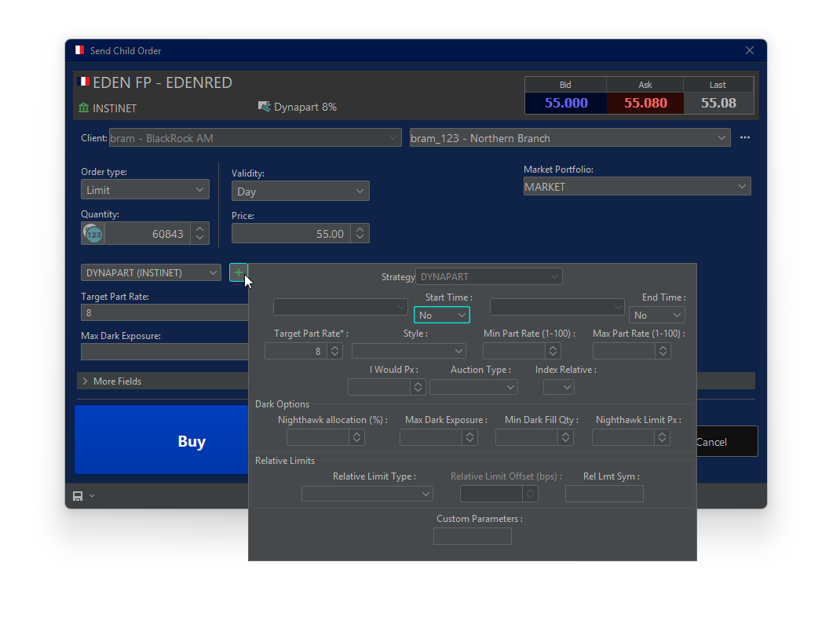Click the I Would Px stepper arrows
This screenshot has height=624, width=840.
point(418,387)
